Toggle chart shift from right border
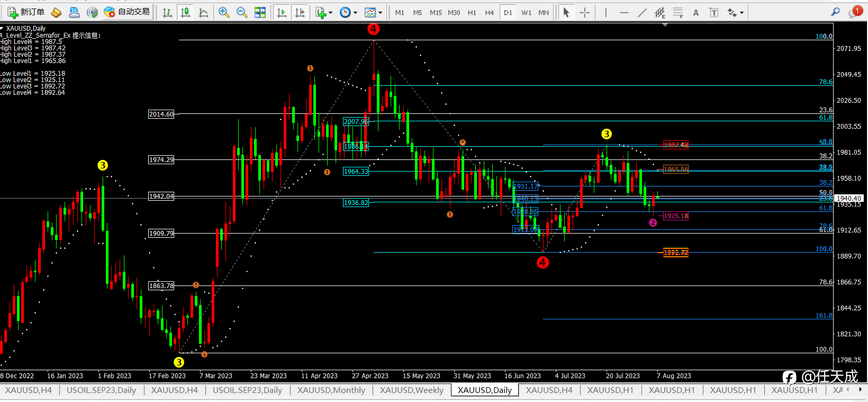 point(300,12)
